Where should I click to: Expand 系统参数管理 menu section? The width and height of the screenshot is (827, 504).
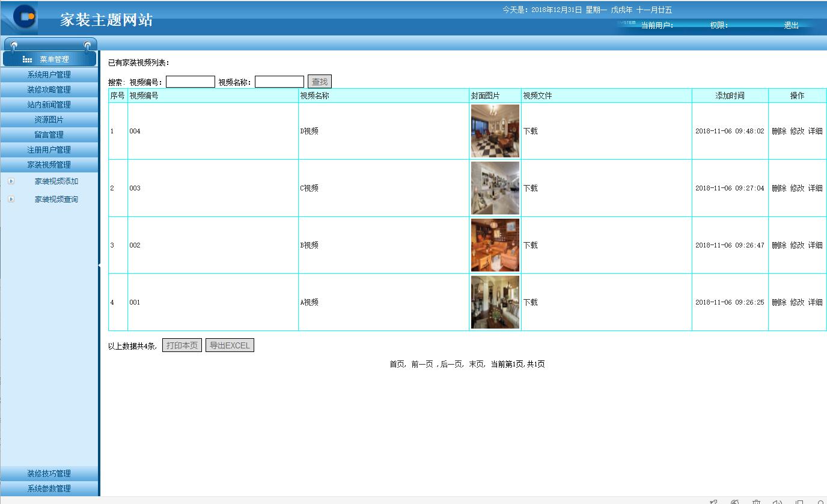tap(49, 488)
